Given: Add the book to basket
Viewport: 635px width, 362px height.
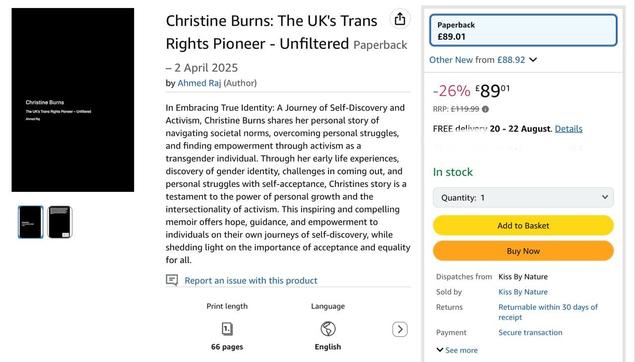Looking at the screenshot, I should pyautogui.click(x=523, y=226).
